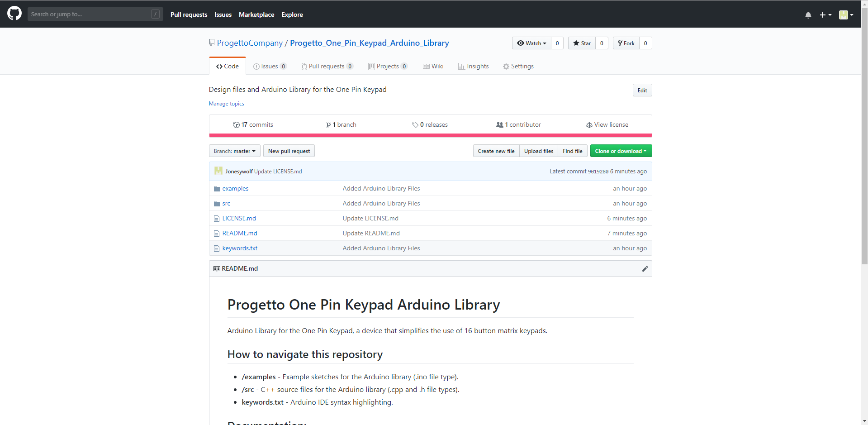Click the Jonesywolf avatar in commit bar
The height and width of the screenshot is (425, 868).
click(x=218, y=171)
